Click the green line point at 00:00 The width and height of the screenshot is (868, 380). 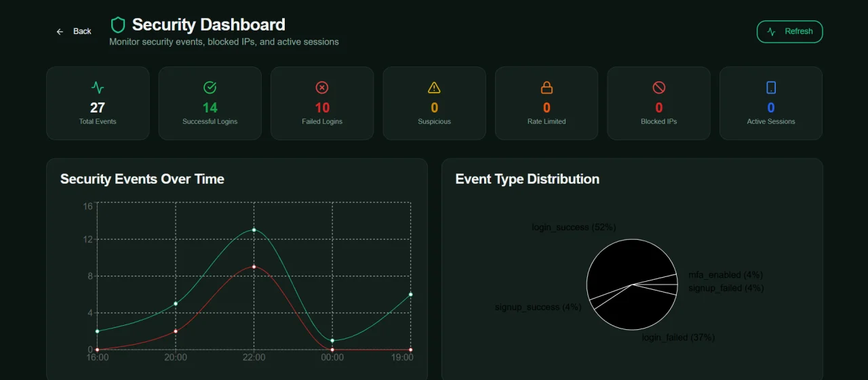point(332,341)
